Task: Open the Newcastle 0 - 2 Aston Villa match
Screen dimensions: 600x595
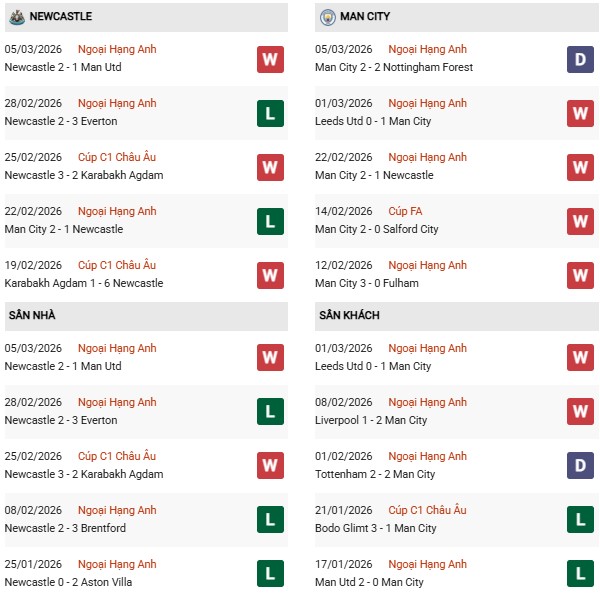Action: [x=67, y=582]
